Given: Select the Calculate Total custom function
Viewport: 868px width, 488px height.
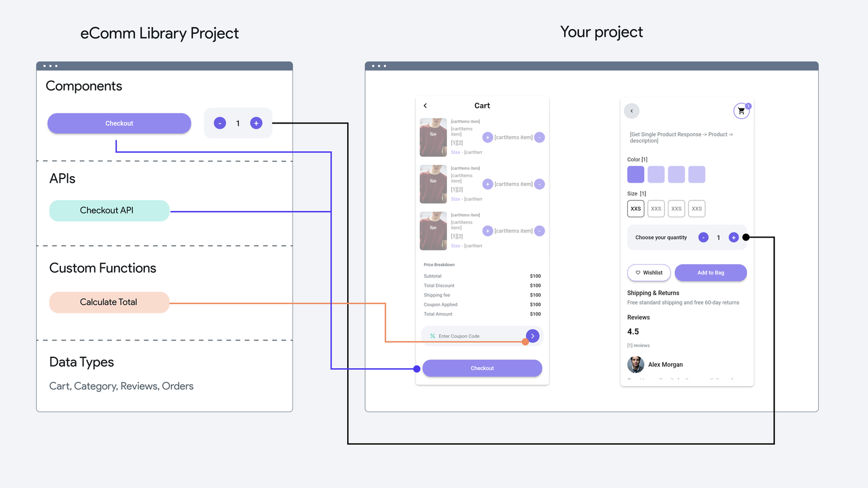Looking at the screenshot, I should pos(108,302).
